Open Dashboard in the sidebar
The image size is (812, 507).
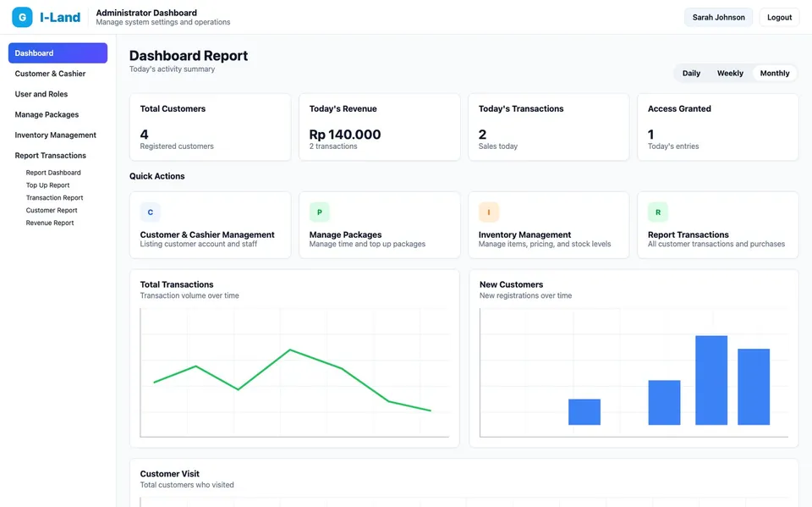tap(58, 52)
